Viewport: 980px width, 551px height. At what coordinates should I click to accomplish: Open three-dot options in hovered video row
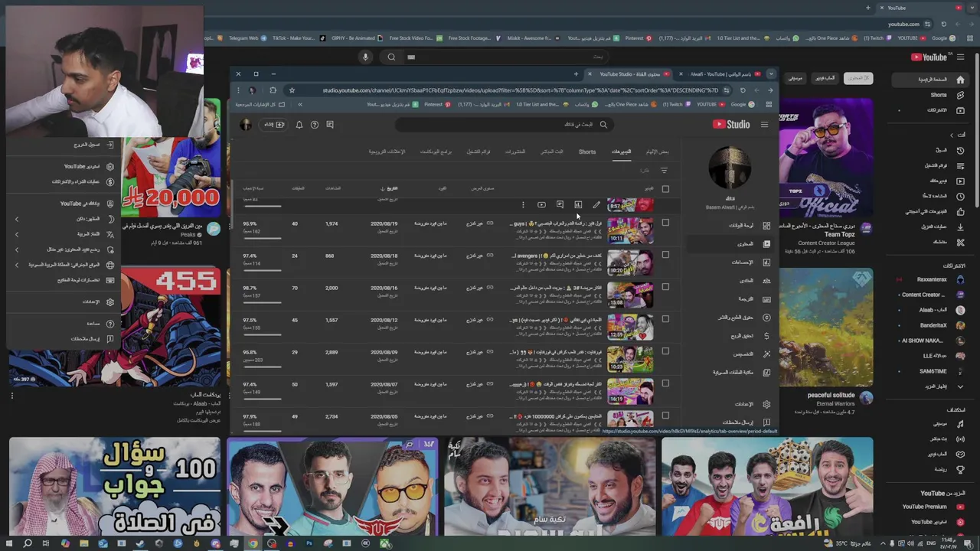click(x=523, y=205)
